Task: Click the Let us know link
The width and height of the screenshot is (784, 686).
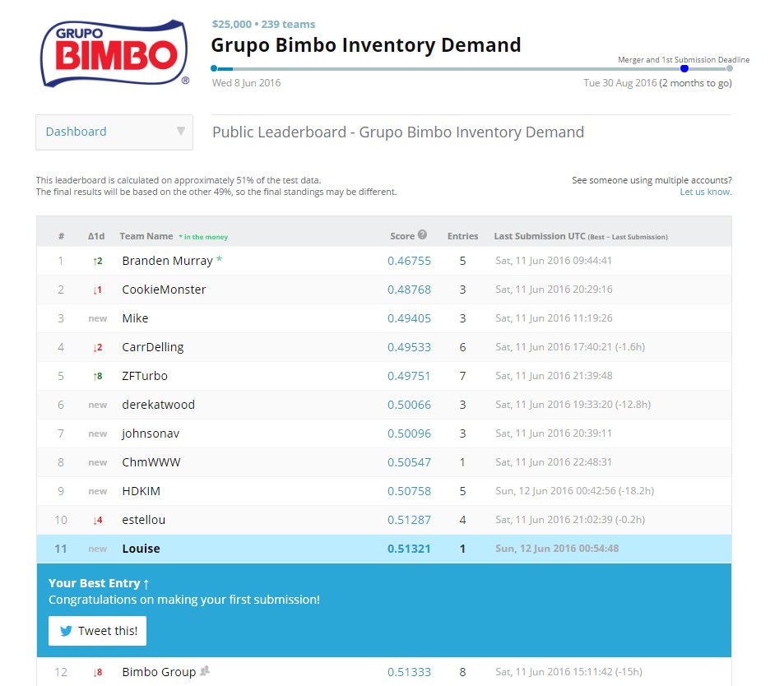Action: [706, 192]
